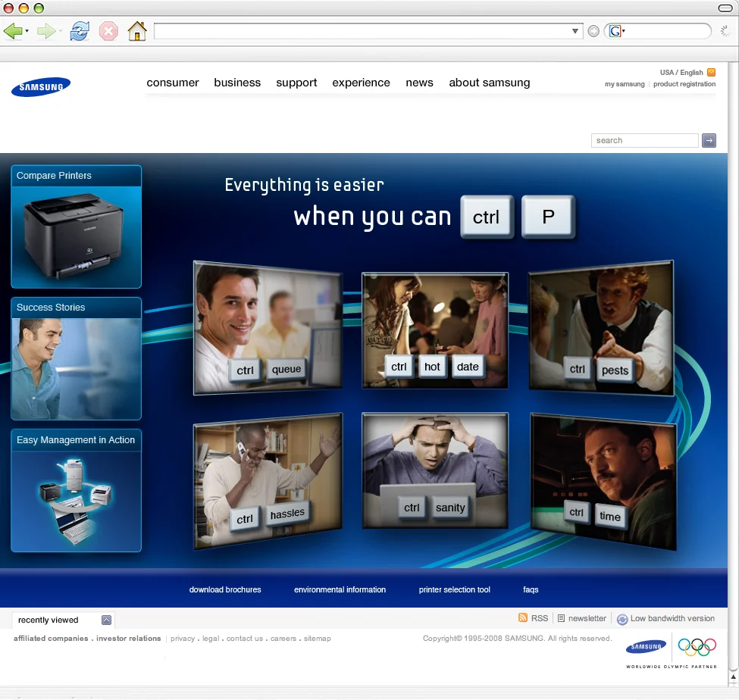The image size is (739, 700).
Task: Go forward with the forward arrow
Action: pos(45,31)
